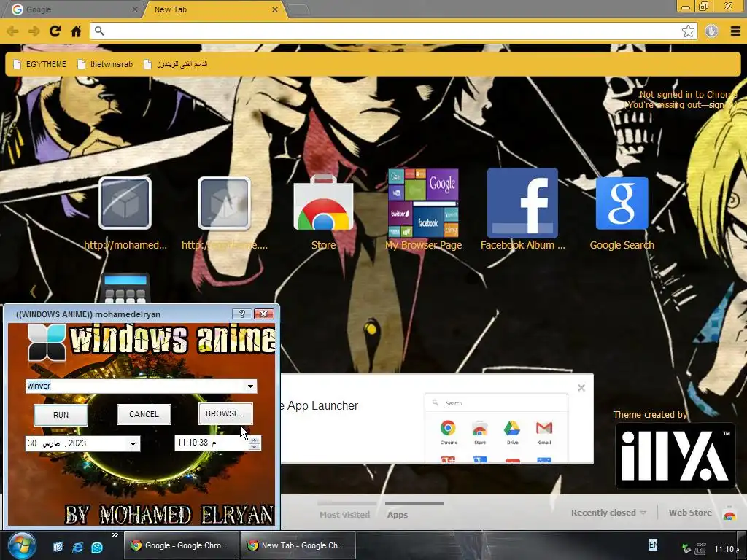Close the New Tab tab

click(275, 9)
